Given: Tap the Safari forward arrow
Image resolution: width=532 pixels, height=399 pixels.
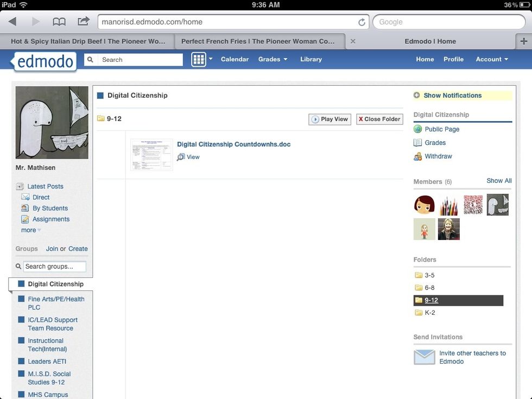Looking at the screenshot, I should coord(35,22).
